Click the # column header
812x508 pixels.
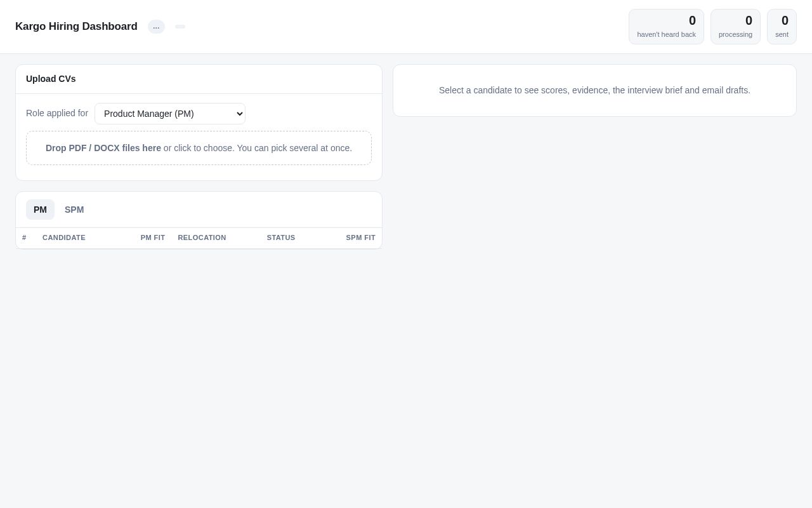[x=24, y=237]
